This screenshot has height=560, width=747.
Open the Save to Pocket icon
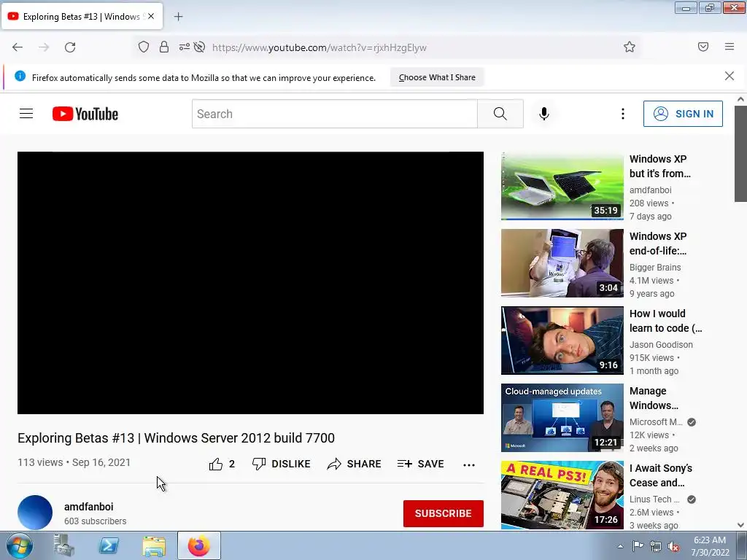[x=703, y=47]
